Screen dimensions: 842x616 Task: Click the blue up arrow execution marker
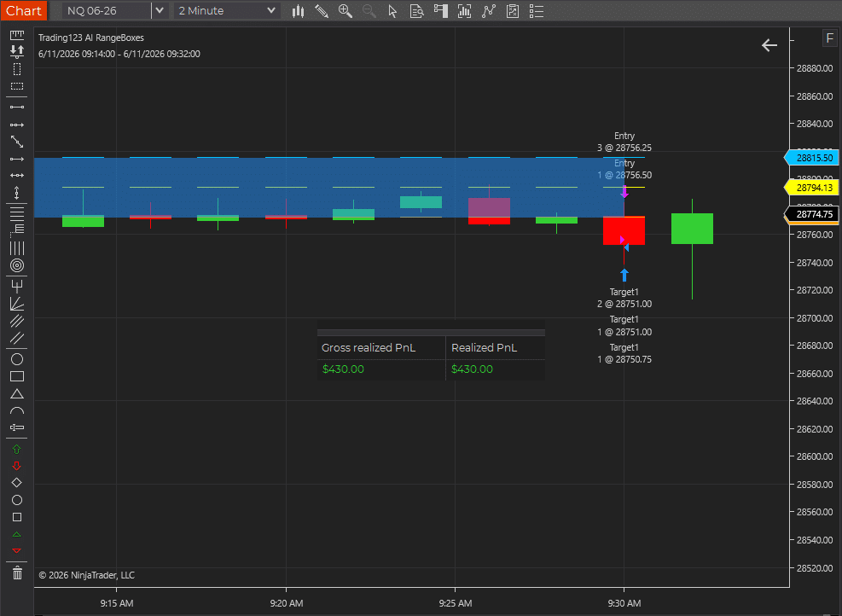pyautogui.click(x=624, y=275)
